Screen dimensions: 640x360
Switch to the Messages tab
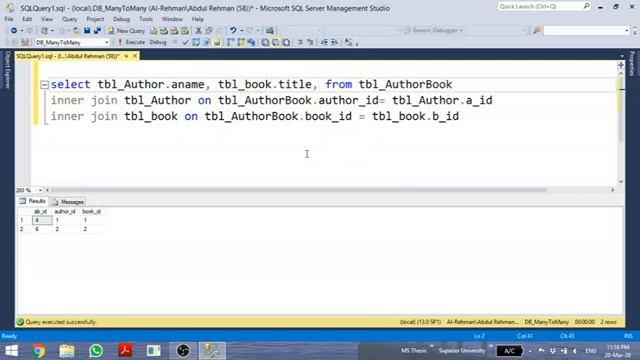pyautogui.click(x=68, y=202)
